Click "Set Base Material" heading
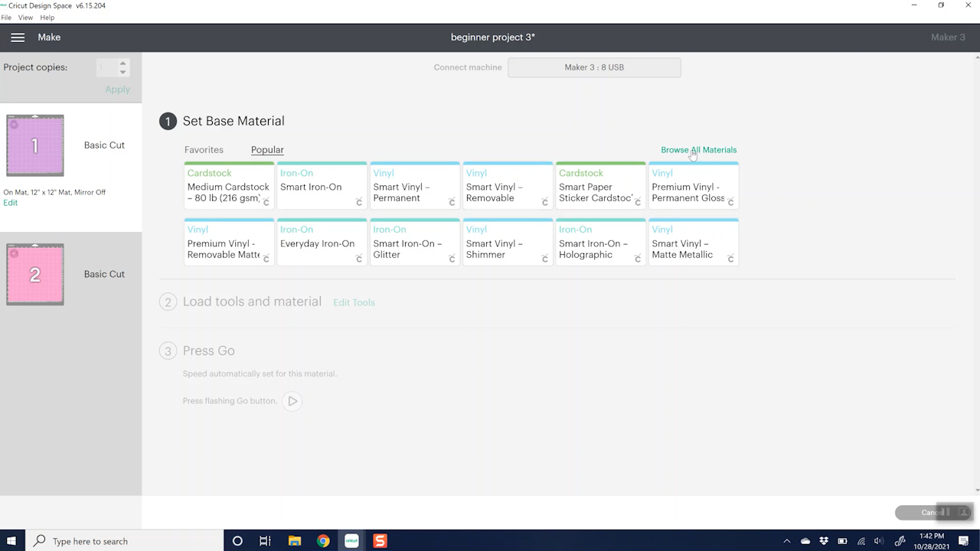The height and width of the screenshot is (551, 980). (234, 121)
